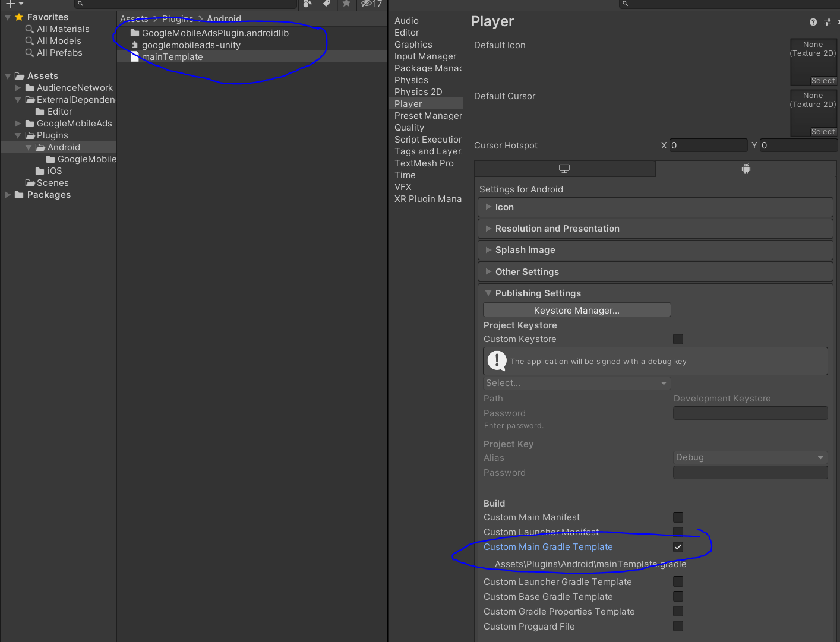Viewport: 840px width, 642px height.
Task: Open TextMesh Pro settings
Action: click(x=424, y=163)
